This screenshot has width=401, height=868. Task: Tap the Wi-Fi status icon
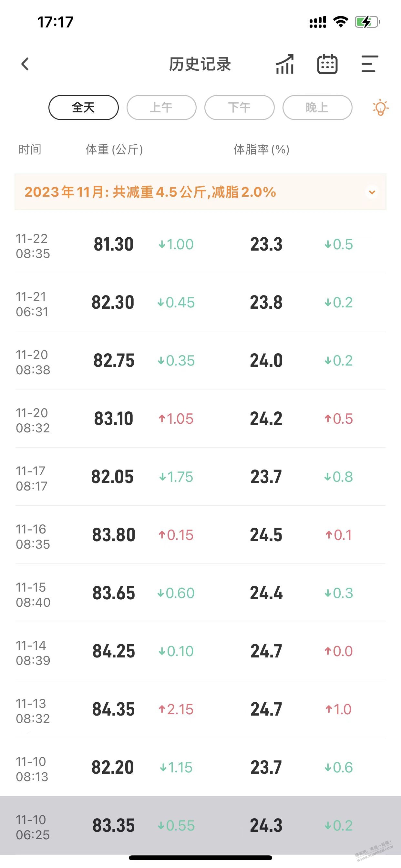[x=340, y=22]
